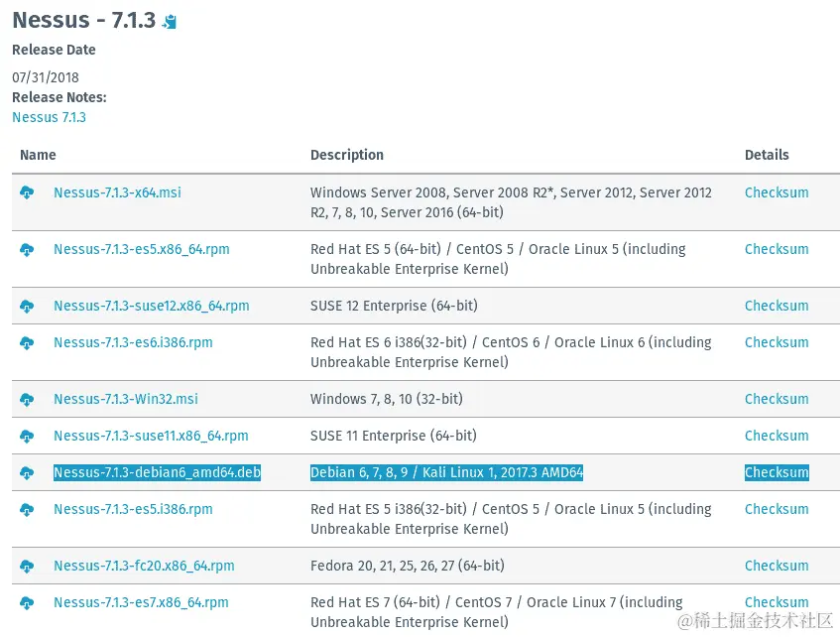840x637 pixels.
Task: Click download icon for Nessus-7.1.3-x64.msi
Action: pos(27,192)
